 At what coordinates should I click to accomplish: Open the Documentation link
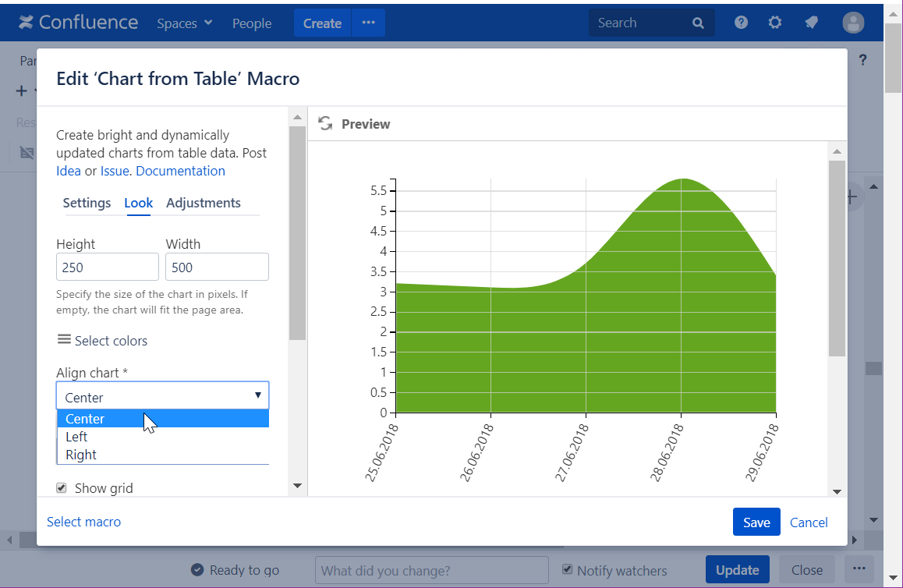click(x=180, y=171)
